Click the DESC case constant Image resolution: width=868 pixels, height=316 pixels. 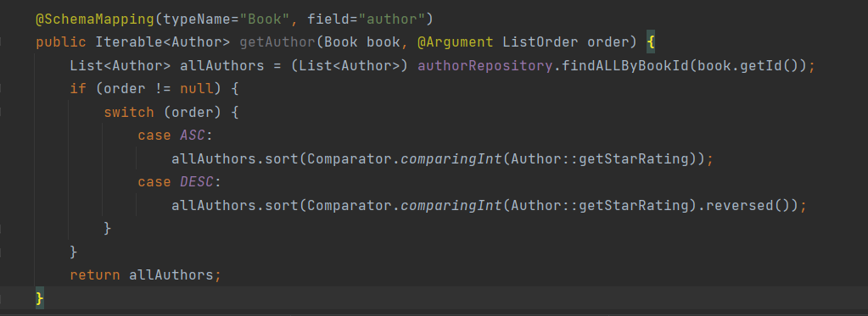(197, 182)
